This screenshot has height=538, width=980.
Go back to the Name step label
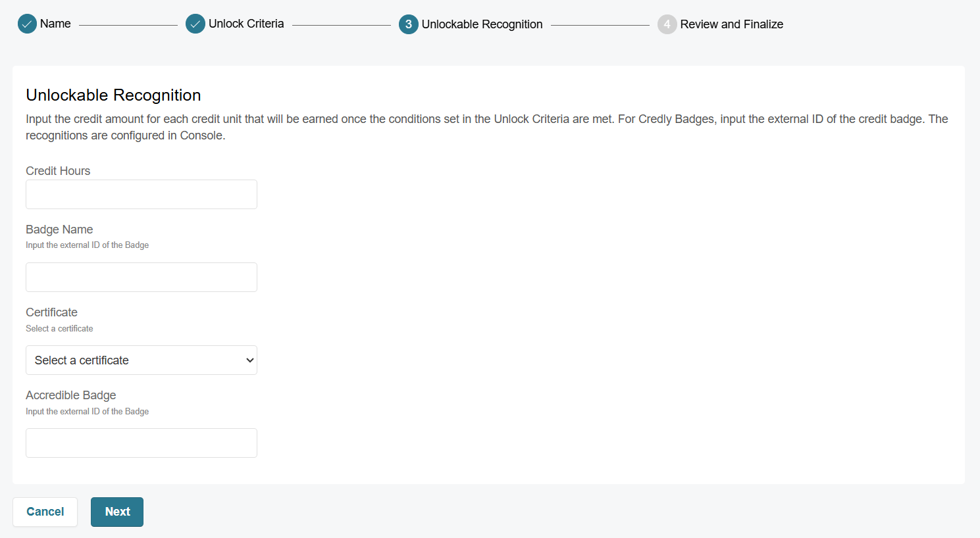pyautogui.click(x=55, y=24)
